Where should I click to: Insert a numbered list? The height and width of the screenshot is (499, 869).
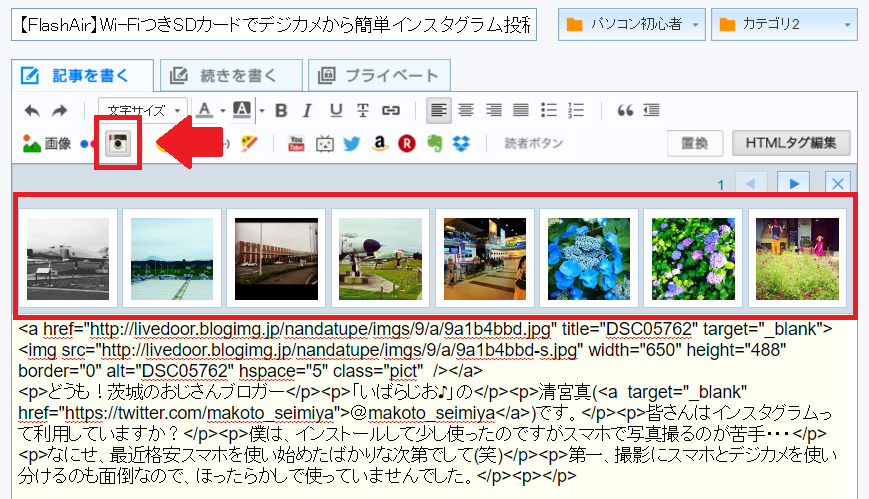(576, 110)
